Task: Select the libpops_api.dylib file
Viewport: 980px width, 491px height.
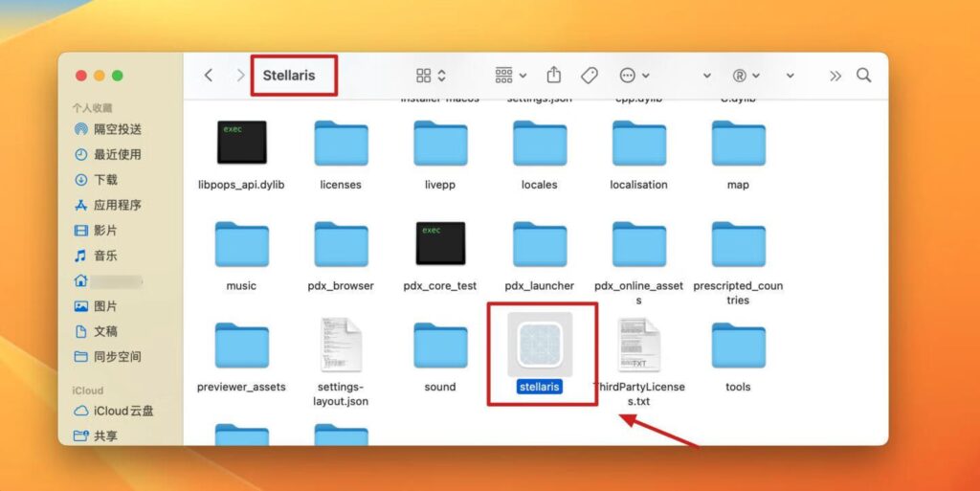Action: [241, 144]
